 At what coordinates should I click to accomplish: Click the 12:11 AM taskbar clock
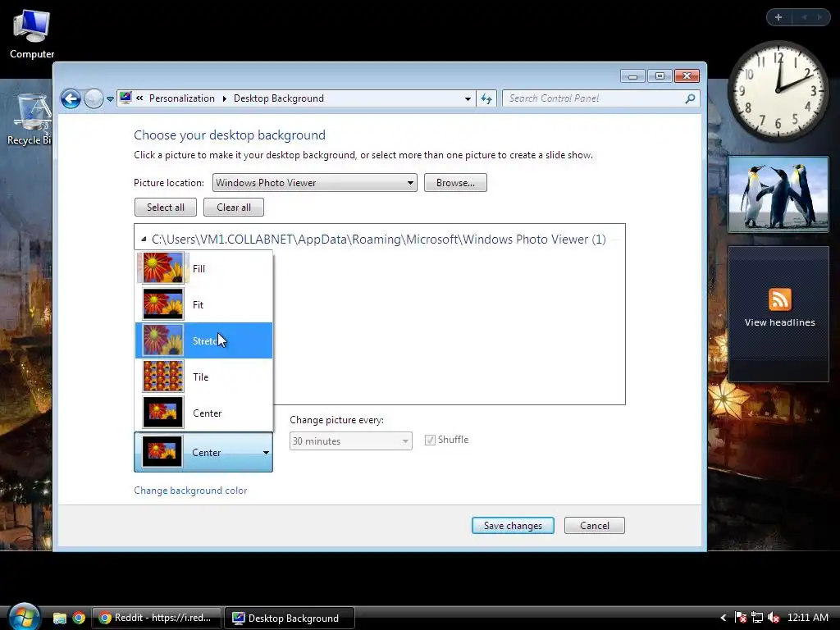[808, 617]
